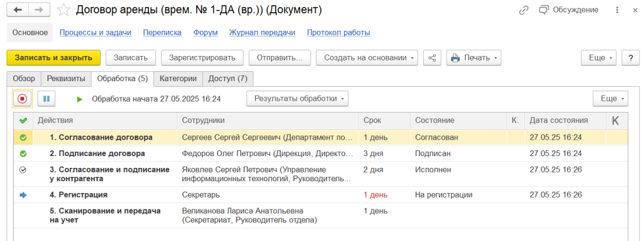Click Зарегистрировать button

click(x=202, y=58)
